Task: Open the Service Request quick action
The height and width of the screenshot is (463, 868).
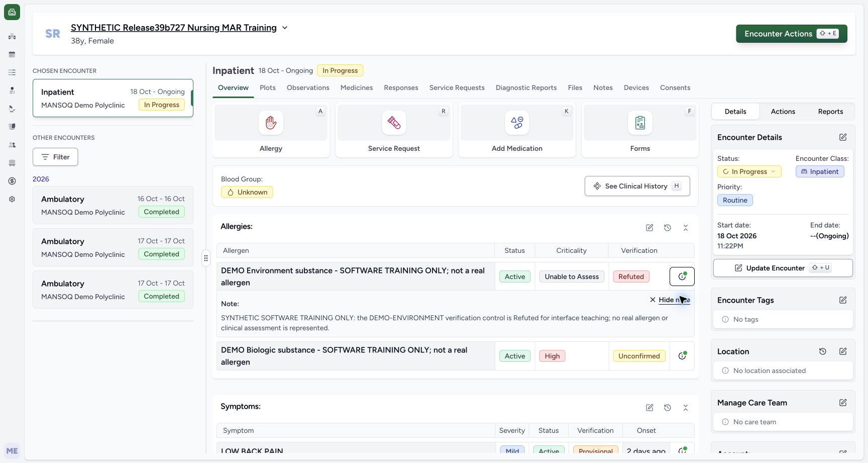Action: tap(394, 130)
